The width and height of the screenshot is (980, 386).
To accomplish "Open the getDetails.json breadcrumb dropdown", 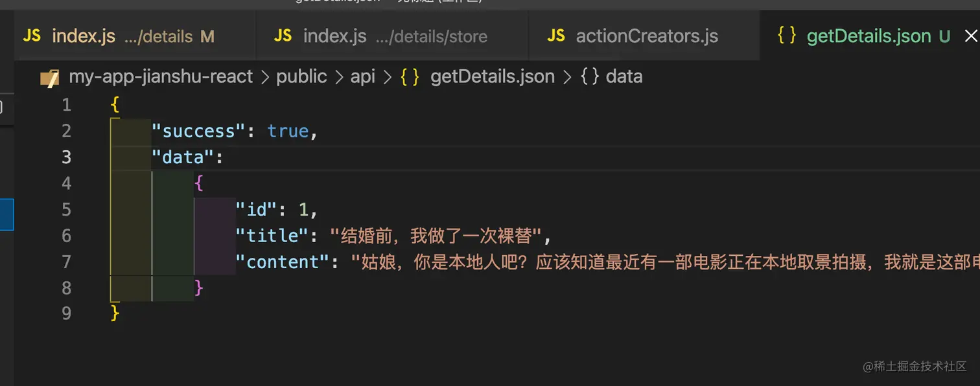I will [x=493, y=77].
